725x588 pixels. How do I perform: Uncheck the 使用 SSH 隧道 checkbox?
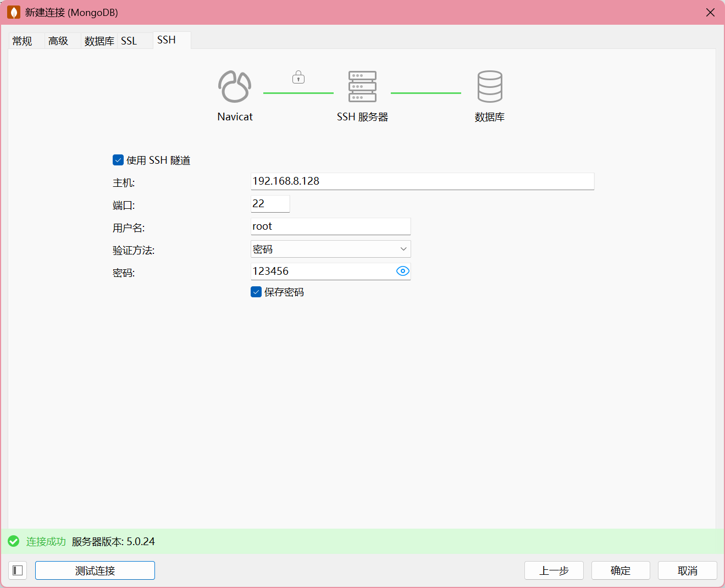[118, 160]
